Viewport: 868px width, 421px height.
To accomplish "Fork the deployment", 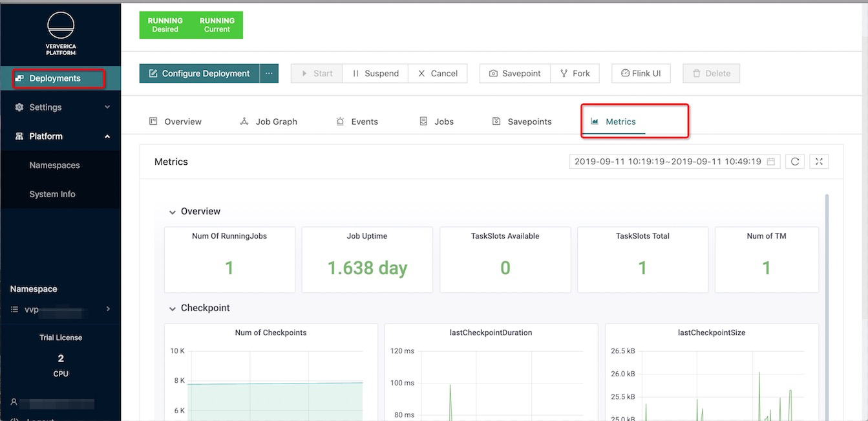I will click(x=575, y=73).
